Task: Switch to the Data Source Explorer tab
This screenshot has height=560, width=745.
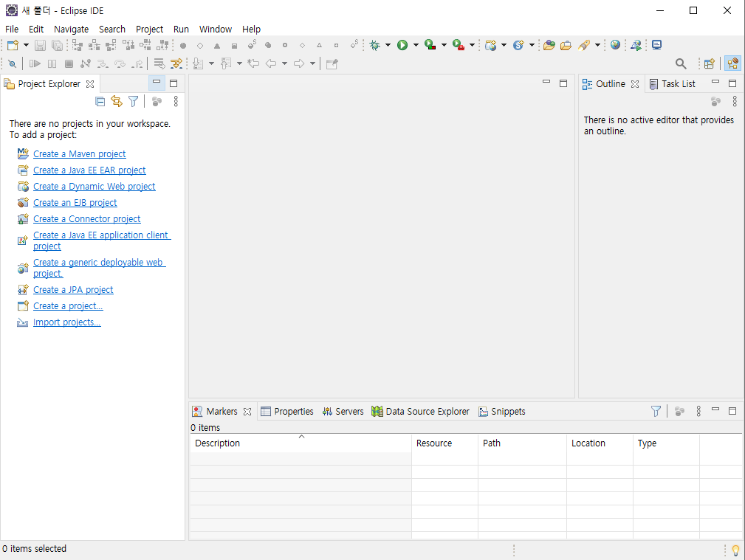Action: tap(420, 412)
